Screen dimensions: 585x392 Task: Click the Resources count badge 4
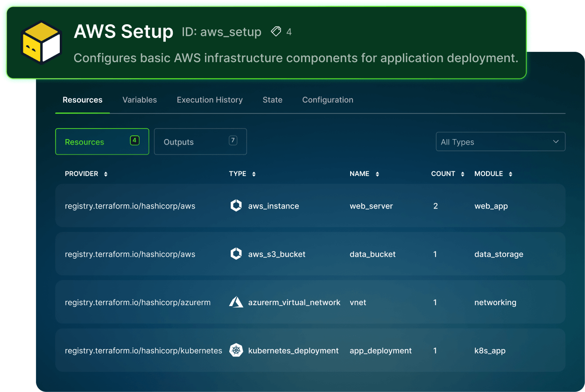click(x=134, y=140)
